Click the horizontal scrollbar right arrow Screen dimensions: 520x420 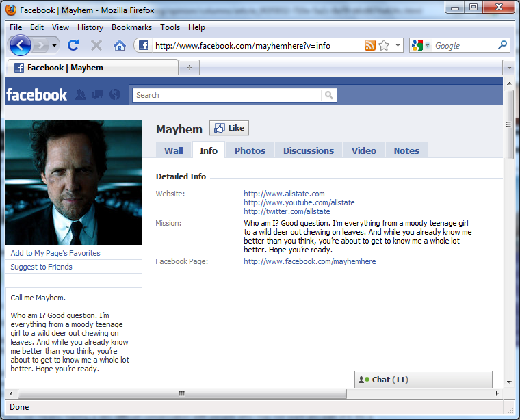(497, 393)
